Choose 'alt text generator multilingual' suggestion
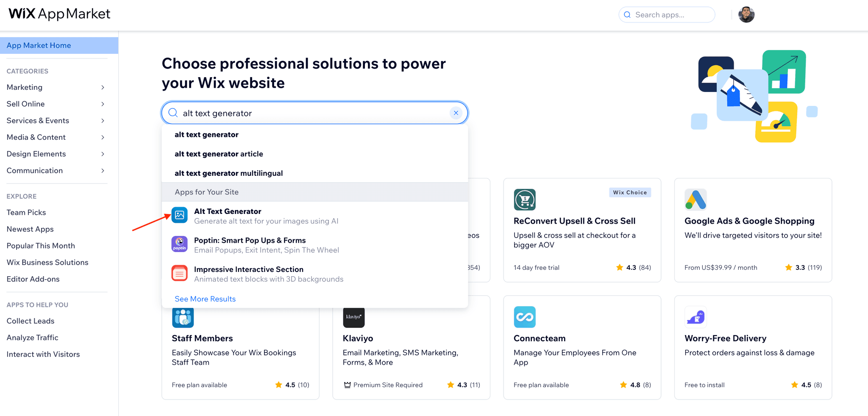Viewport: 868px width, 416px height. pyautogui.click(x=228, y=173)
